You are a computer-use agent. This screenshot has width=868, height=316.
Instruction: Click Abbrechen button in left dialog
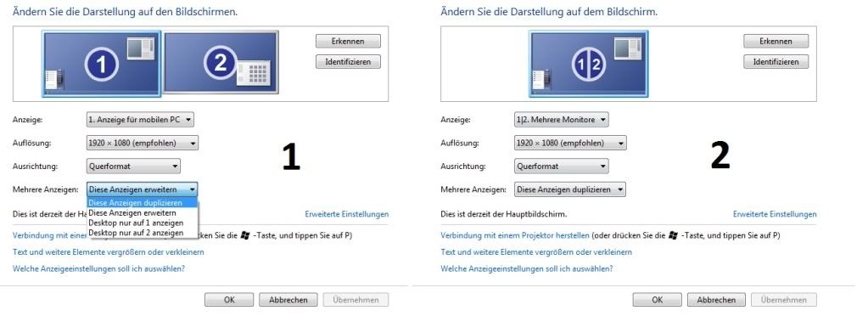[288, 300]
